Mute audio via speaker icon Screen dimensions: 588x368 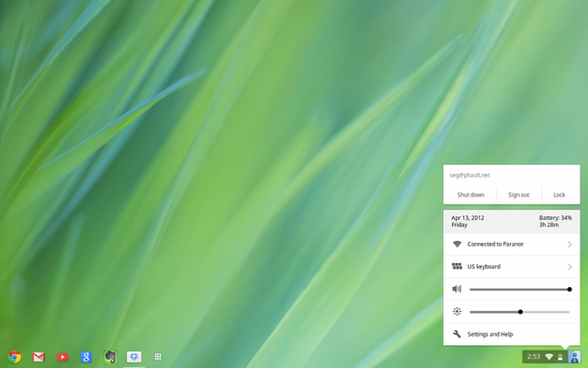pos(457,289)
